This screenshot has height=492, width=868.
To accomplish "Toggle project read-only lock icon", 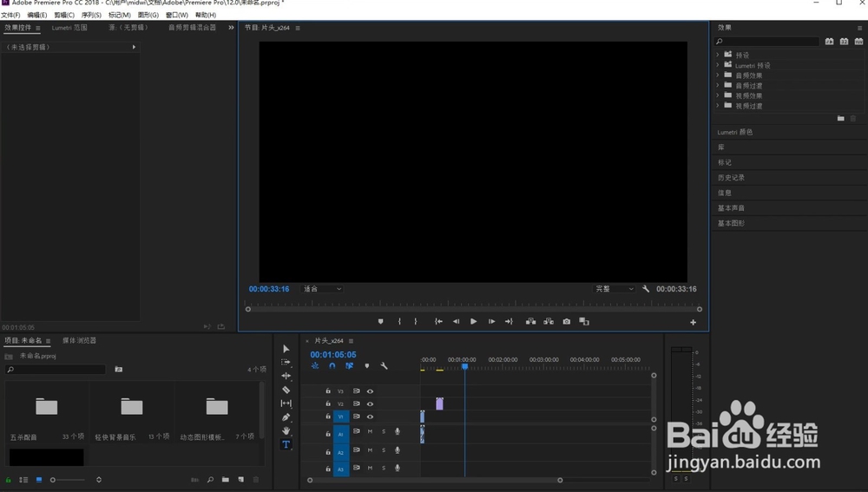I will tap(9, 480).
